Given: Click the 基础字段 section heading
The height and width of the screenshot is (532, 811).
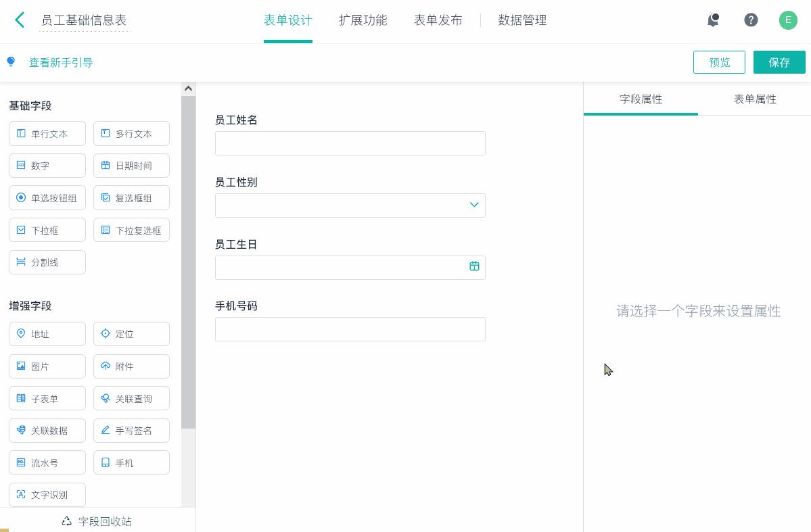Looking at the screenshot, I should click(30, 106).
